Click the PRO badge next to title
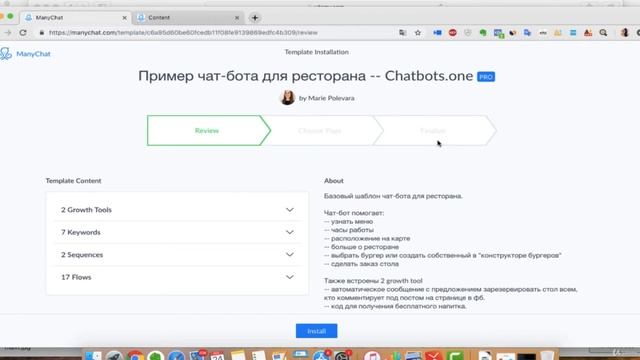640x360 pixels. pos(486,77)
